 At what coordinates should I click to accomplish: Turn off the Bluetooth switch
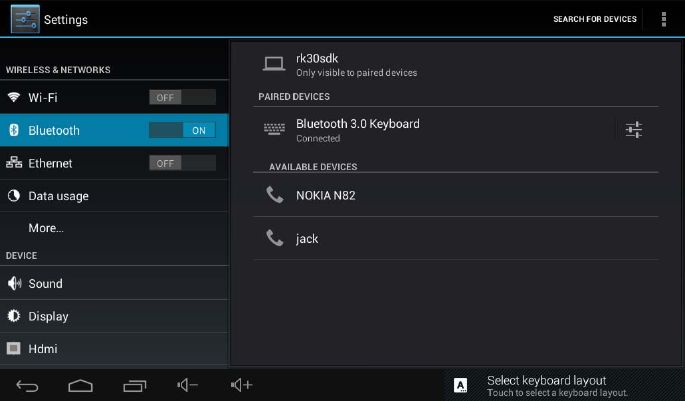[x=183, y=130]
